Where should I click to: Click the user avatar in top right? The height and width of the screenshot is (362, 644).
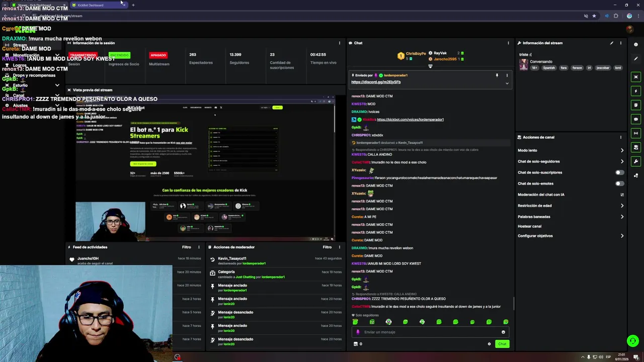629,29
